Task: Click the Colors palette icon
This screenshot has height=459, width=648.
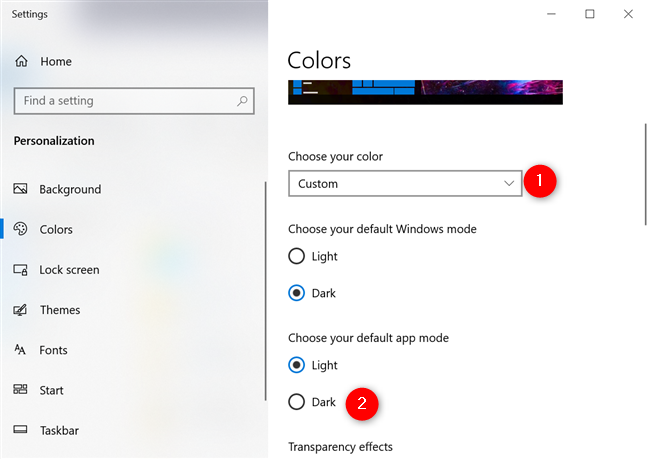Action: 20,229
